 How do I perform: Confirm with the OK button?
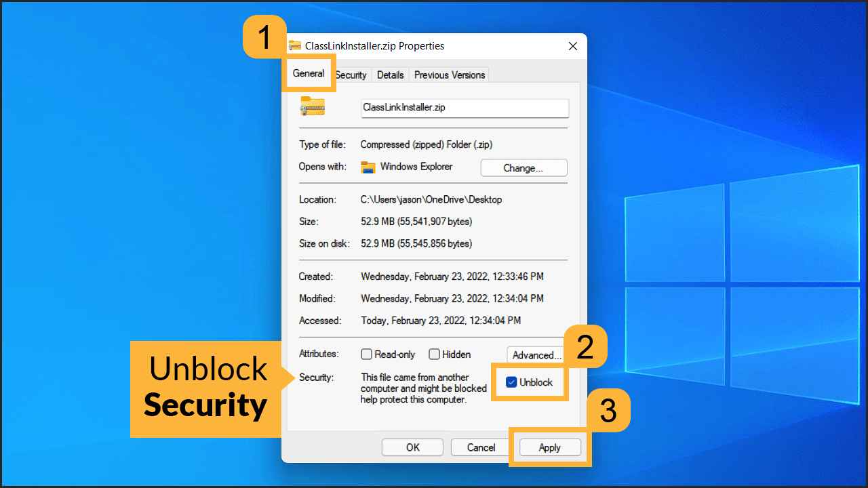(x=412, y=447)
